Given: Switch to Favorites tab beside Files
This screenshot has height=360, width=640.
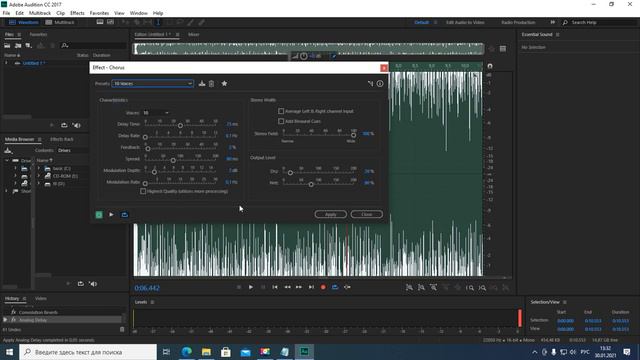Looking at the screenshot, I should (38, 35).
